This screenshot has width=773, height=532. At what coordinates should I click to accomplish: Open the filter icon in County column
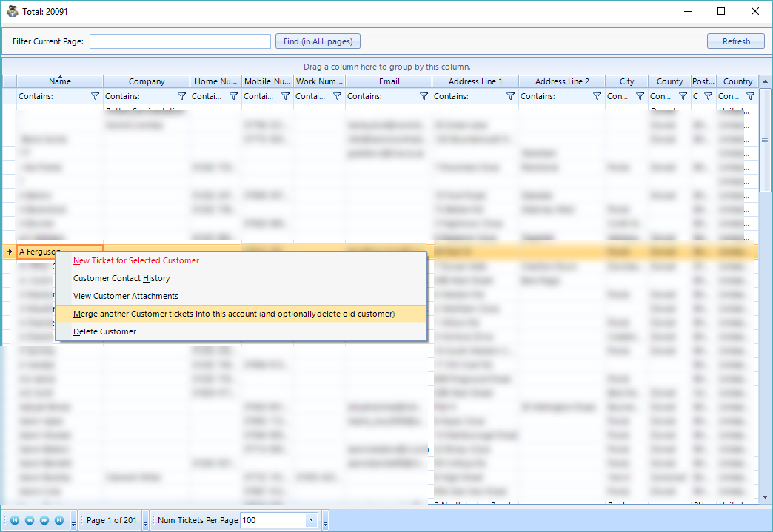[x=683, y=96]
